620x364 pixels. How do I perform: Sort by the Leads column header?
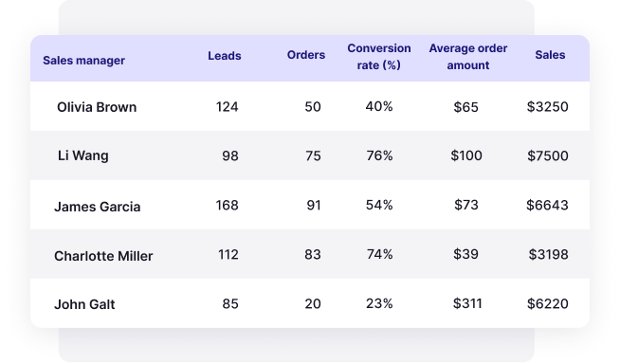click(225, 56)
